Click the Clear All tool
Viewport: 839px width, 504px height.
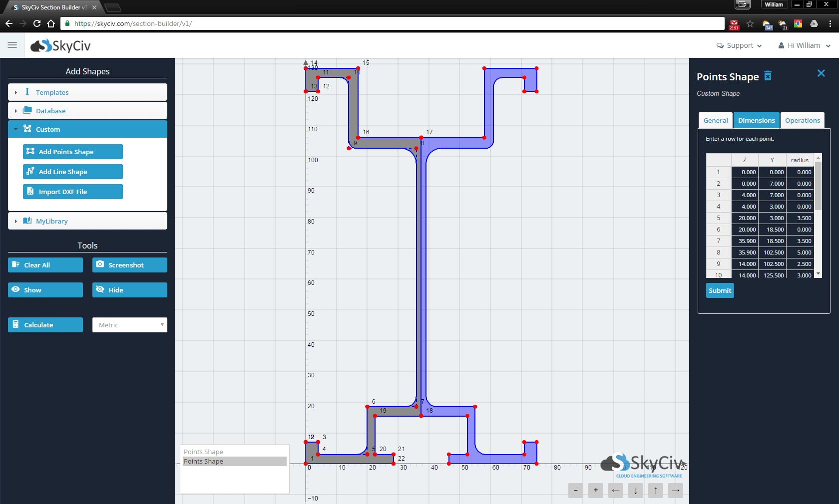point(45,265)
